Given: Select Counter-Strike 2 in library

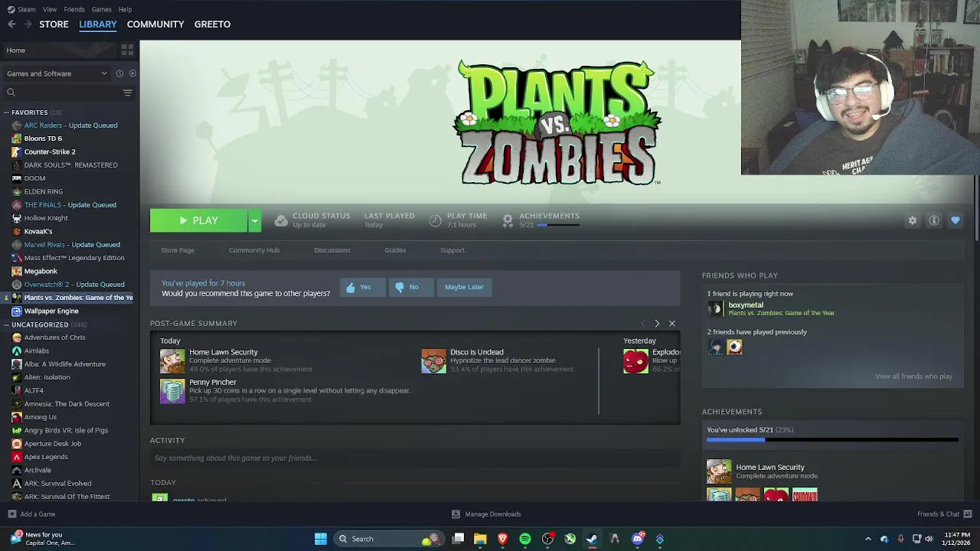Looking at the screenshot, I should pyautogui.click(x=50, y=152).
